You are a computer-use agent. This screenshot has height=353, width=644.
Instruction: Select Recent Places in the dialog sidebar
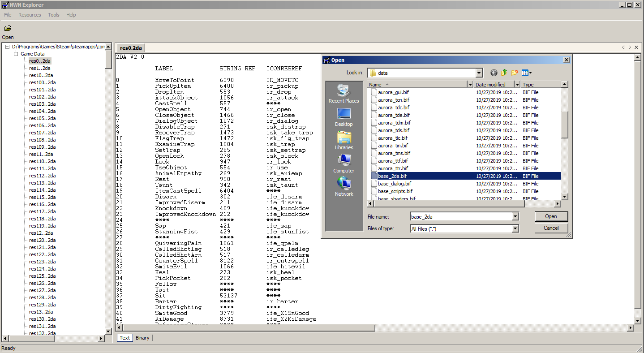pyautogui.click(x=344, y=94)
